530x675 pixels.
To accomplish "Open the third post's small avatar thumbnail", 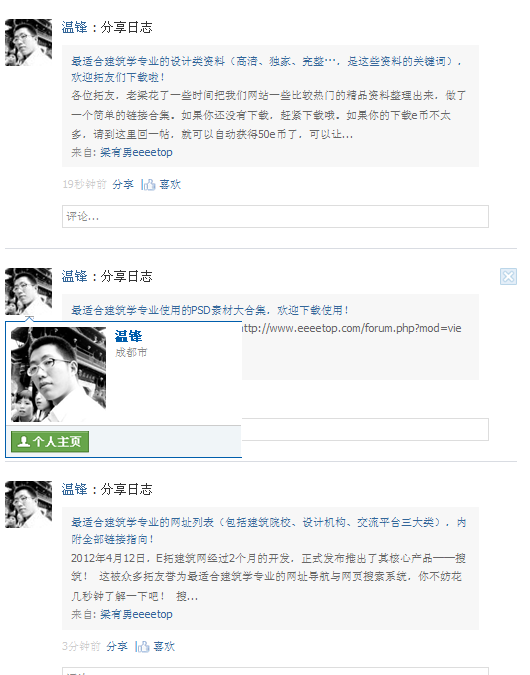I will coord(28,505).
